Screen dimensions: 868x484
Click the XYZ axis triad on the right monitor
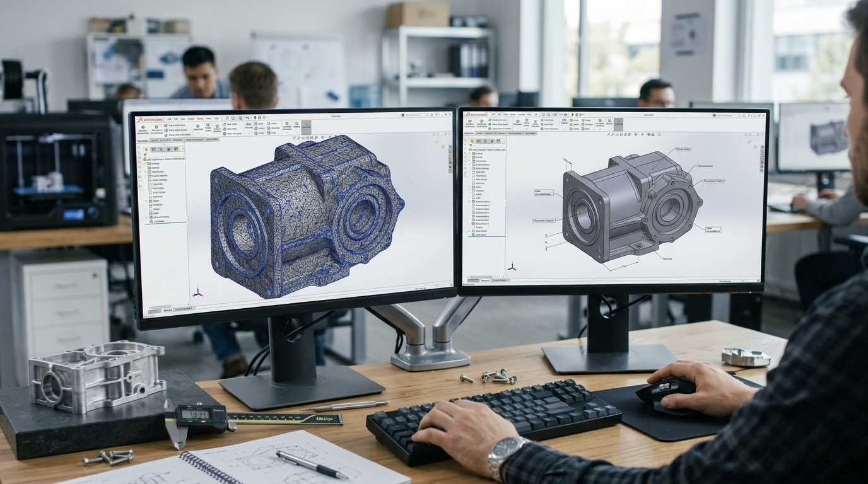point(512,268)
